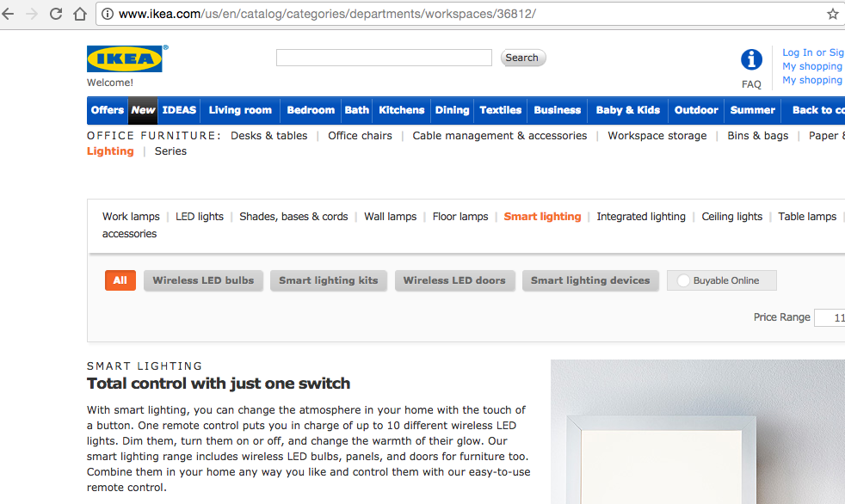Open Cable management & accessories link
This screenshot has height=504, width=845.
click(500, 136)
